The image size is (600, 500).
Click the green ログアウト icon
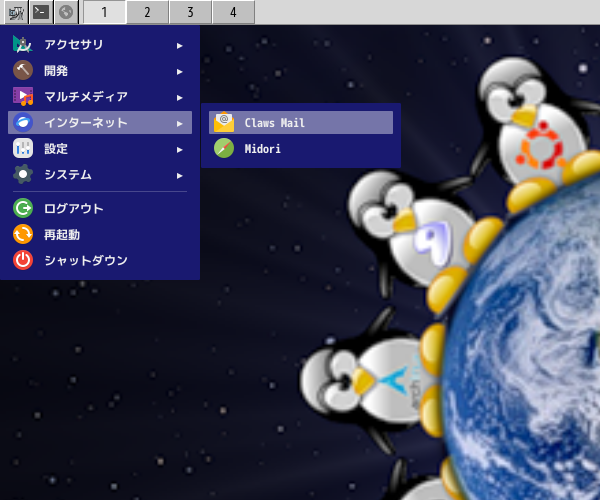tap(23, 208)
